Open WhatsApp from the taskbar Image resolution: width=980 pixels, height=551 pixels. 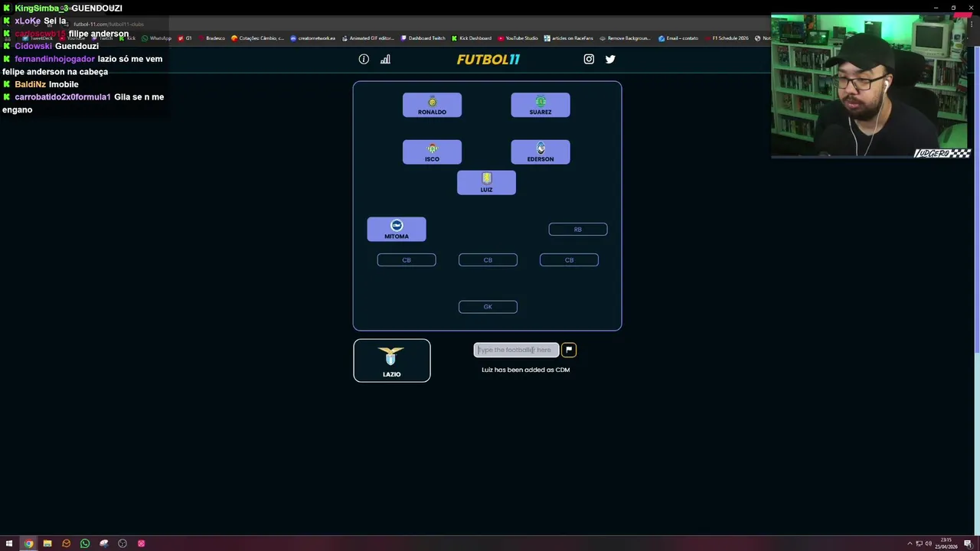(85, 543)
